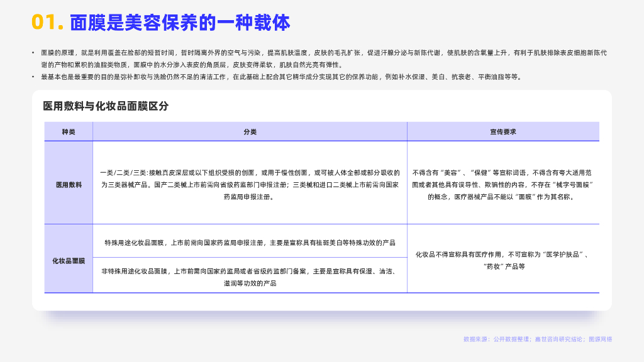644x362 pixels.
Task: Click the phrase "补水保湿、美白、抗衰老" in second bullet
Action: [x=435, y=77]
